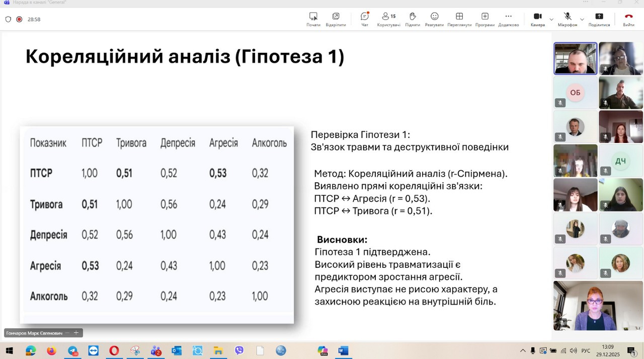
Task: Toggle the camera on or off
Action: [537, 19]
